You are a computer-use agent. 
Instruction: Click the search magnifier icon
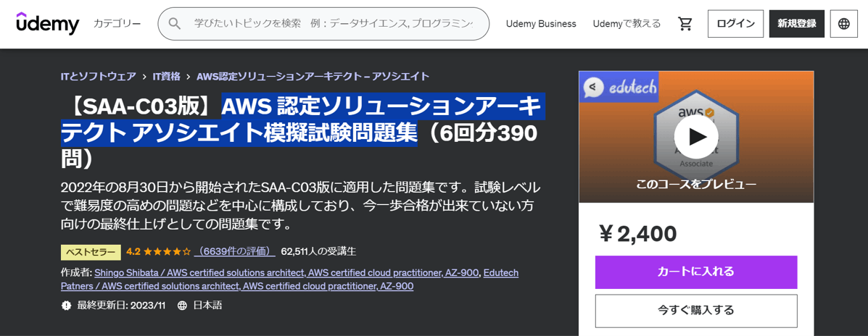pyautogui.click(x=174, y=24)
